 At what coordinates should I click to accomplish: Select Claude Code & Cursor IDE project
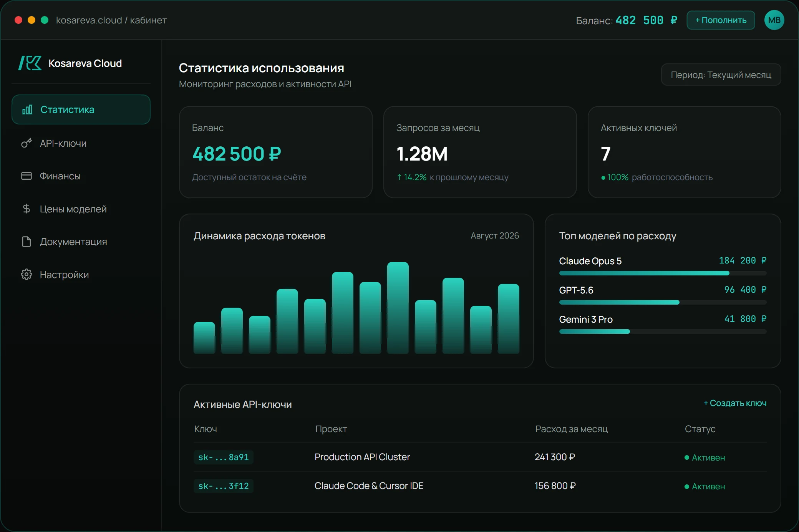[x=369, y=486]
